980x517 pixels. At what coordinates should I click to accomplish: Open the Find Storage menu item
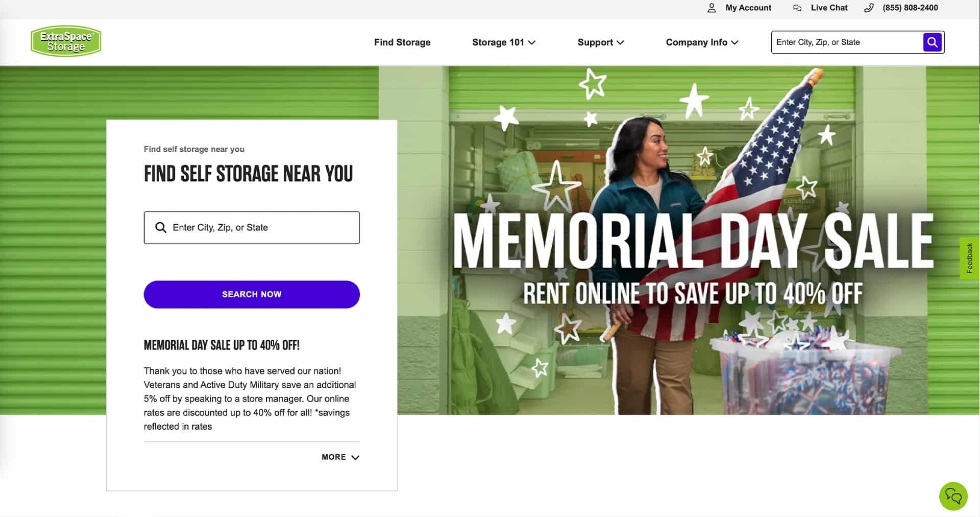click(402, 42)
